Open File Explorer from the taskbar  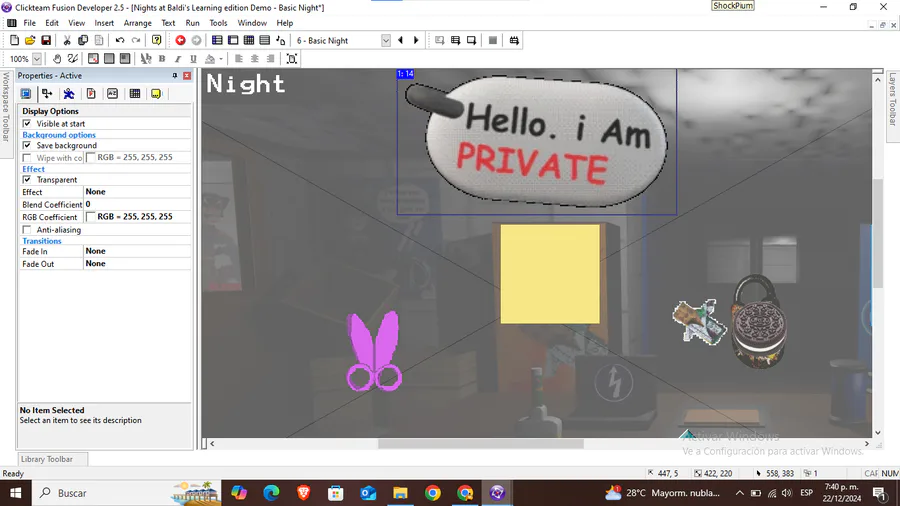click(x=400, y=493)
